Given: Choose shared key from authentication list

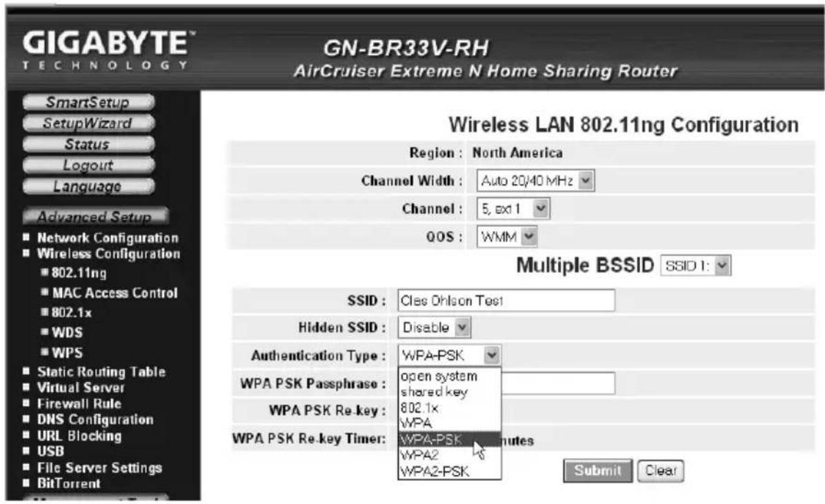Looking at the screenshot, I should click(x=449, y=392).
